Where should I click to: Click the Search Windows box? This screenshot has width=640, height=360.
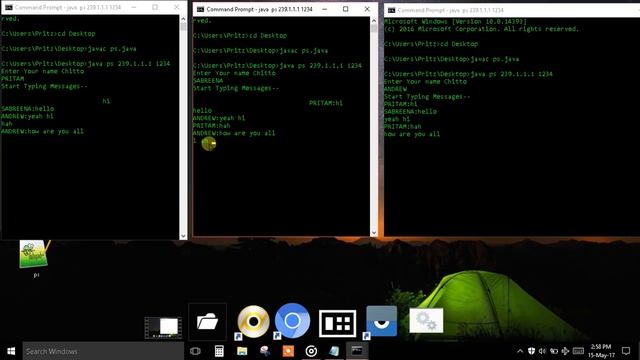pyautogui.click(x=103, y=351)
